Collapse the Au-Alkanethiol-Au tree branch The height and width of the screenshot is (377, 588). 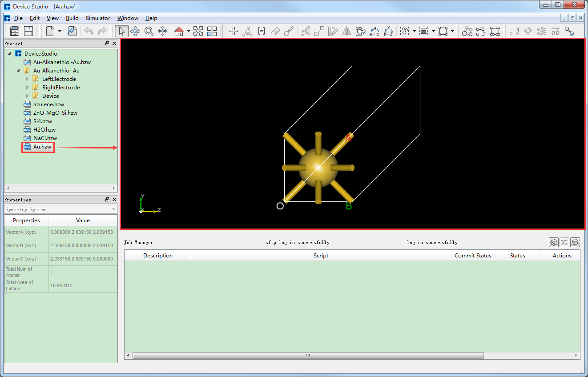tap(18, 70)
